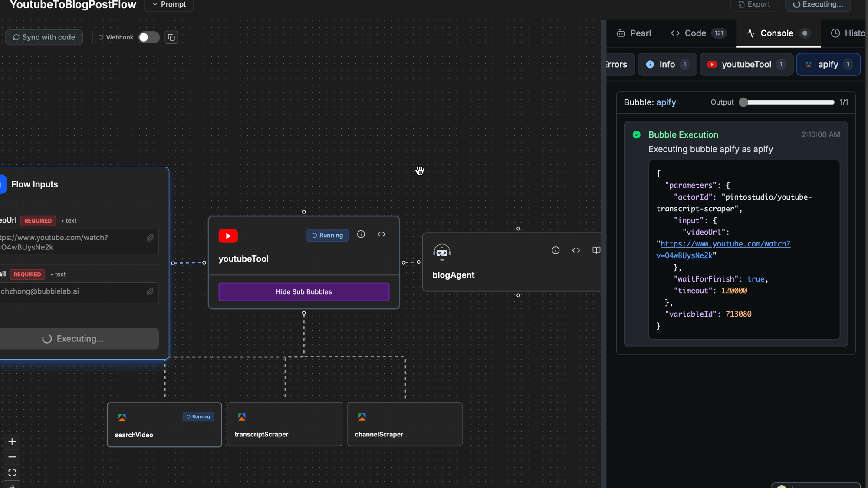Image resolution: width=868 pixels, height=488 pixels.
Task: Click attachment paperclip in video URL field
Action: tap(150, 238)
